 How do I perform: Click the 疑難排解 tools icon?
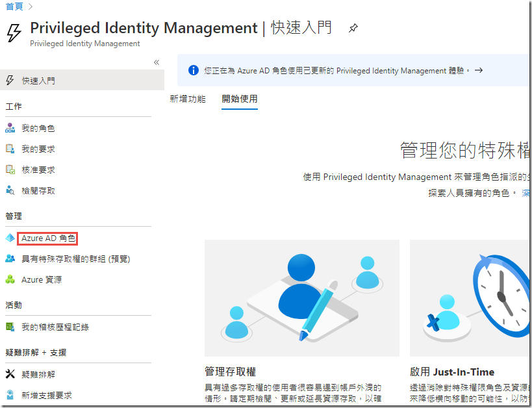tap(10, 375)
